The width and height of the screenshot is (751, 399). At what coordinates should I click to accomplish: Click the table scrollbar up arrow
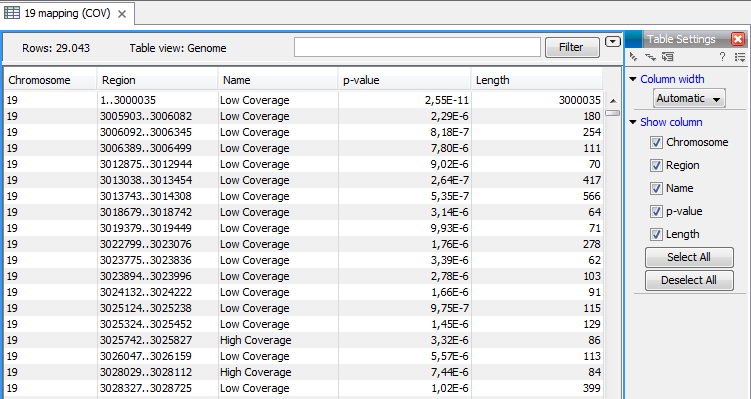(x=613, y=101)
